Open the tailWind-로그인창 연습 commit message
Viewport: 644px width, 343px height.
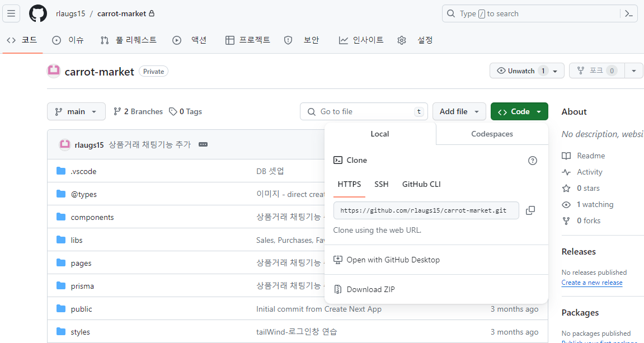coord(297,331)
